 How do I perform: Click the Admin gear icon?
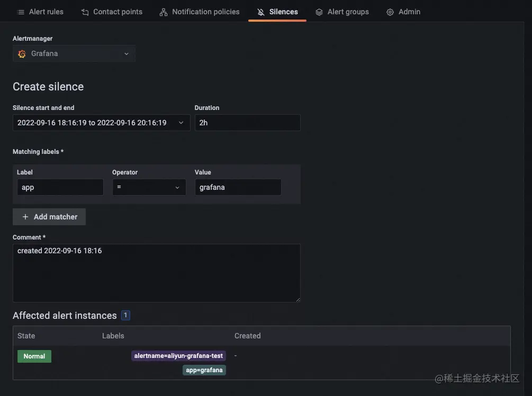[390, 12]
